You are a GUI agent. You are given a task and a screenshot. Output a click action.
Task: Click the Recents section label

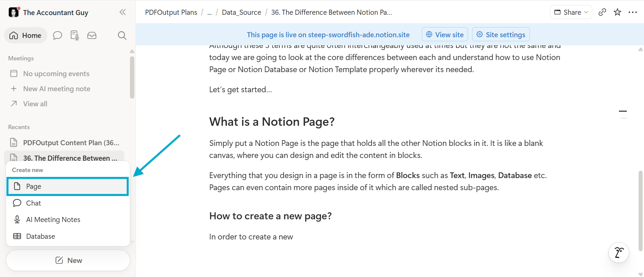click(19, 127)
